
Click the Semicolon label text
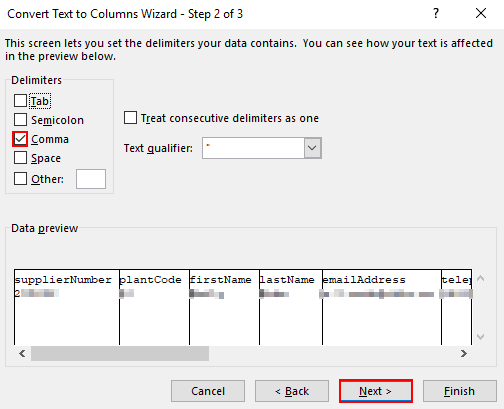tap(57, 120)
